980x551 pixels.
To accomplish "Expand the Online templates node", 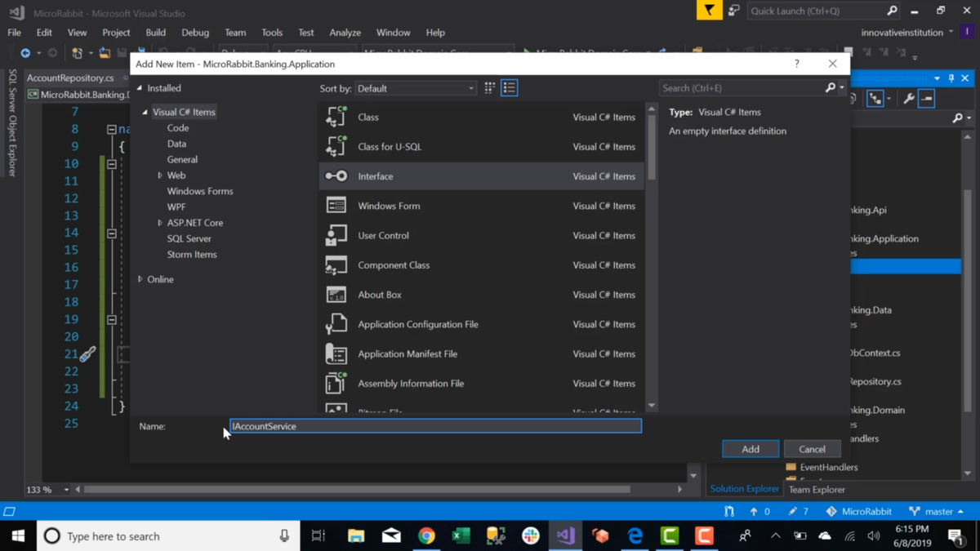I will pyautogui.click(x=140, y=279).
